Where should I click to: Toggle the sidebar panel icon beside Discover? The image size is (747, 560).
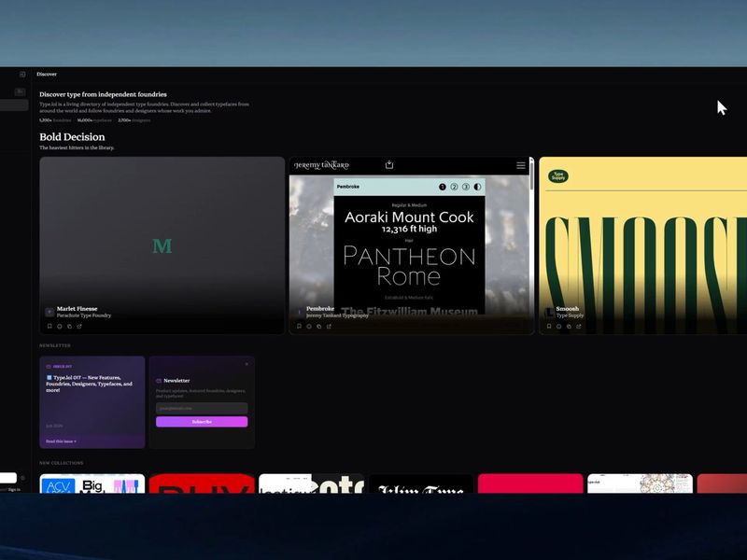[x=22, y=75]
